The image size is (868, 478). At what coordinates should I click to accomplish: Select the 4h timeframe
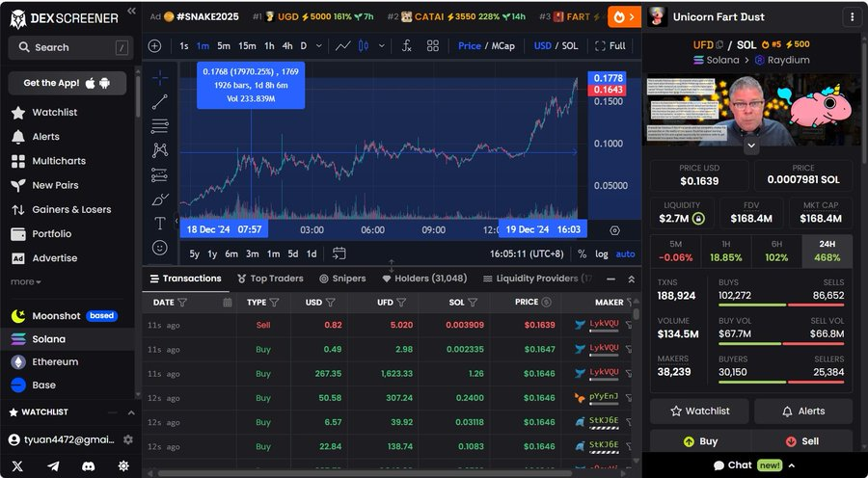tap(286, 46)
